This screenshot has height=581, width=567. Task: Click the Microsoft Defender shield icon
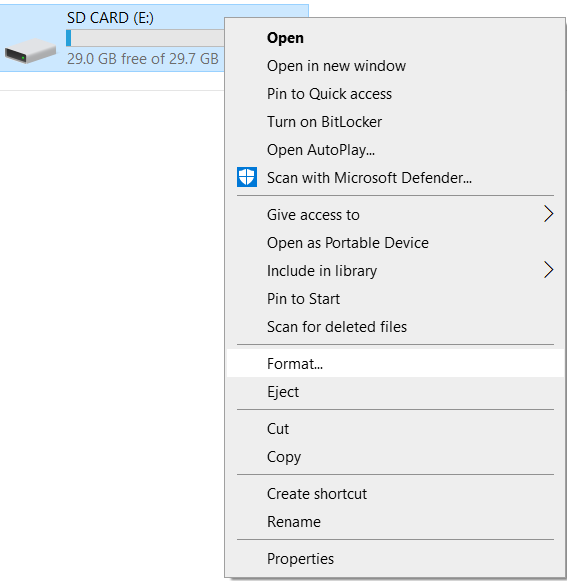247,177
